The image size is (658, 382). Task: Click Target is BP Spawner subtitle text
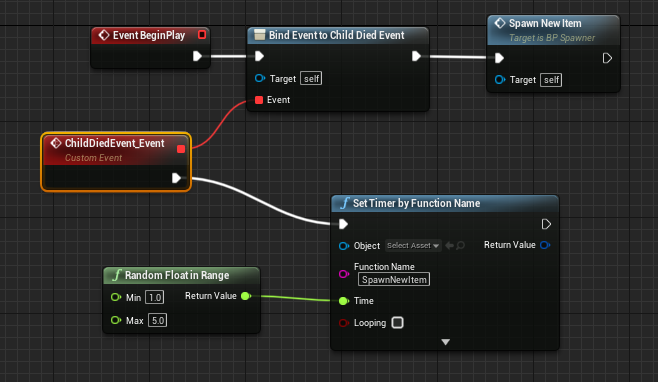click(552, 38)
